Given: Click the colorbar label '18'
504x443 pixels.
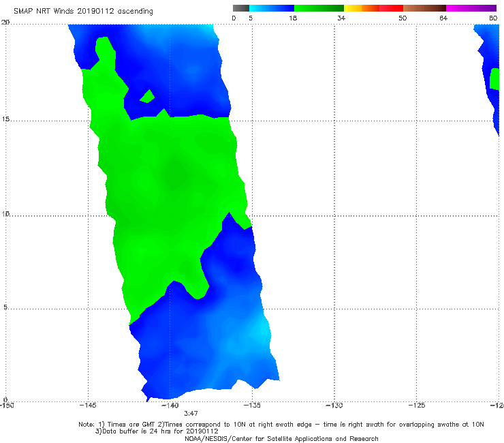Looking at the screenshot, I should [x=293, y=18].
